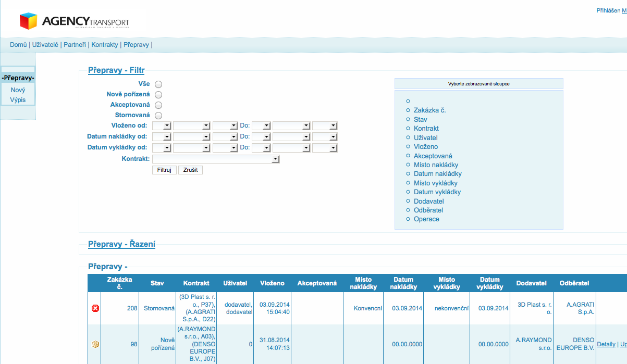This screenshot has height=364, width=627.
Task: Open Detaily link for order 98
Action: click(606, 344)
